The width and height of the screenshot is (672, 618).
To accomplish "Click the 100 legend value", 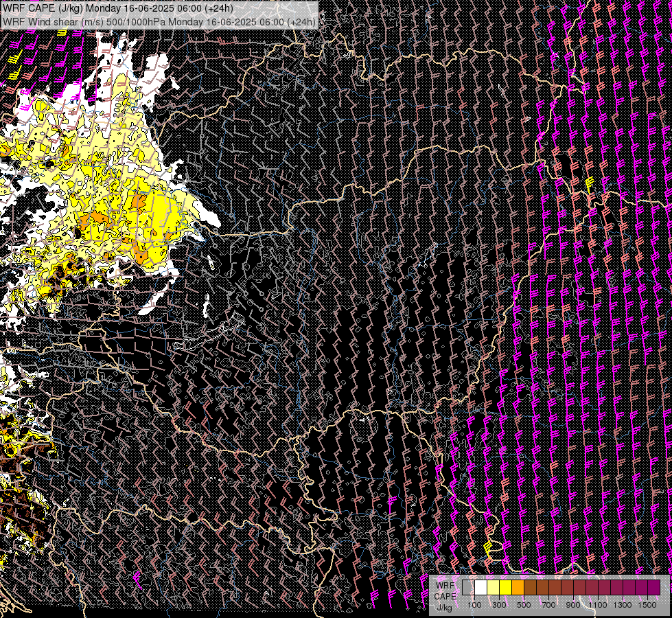I will click(474, 605).
